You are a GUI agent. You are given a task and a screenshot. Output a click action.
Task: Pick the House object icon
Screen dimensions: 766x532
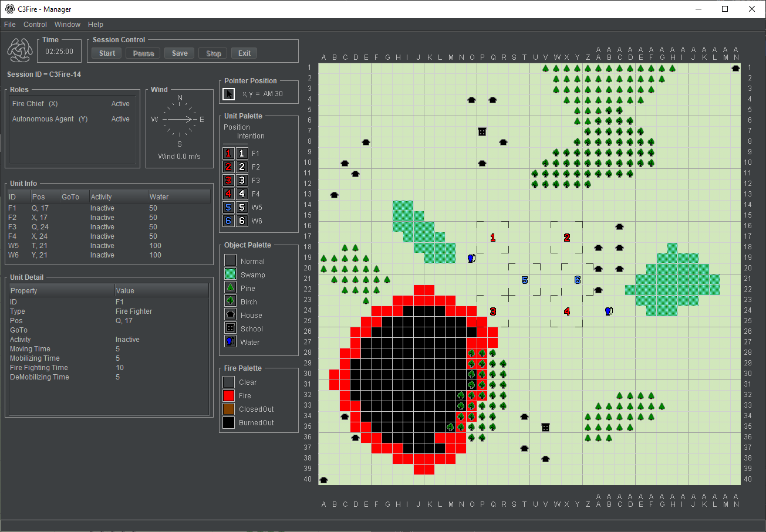pyautogui.click(x=230, y=314)
